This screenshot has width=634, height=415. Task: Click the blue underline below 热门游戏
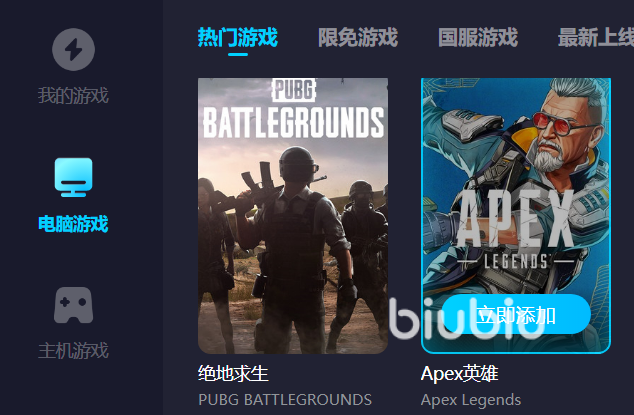click(238, 54)
